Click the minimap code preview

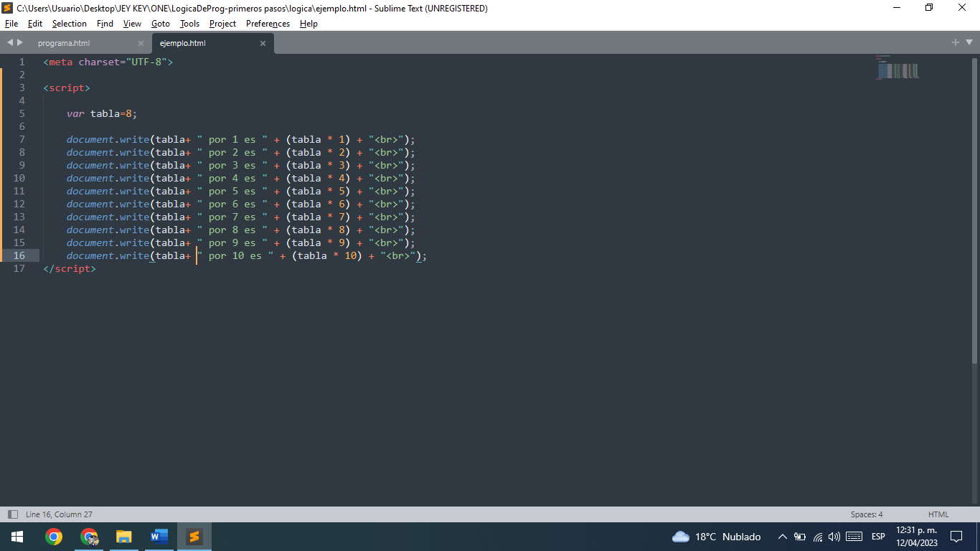(x=897, y=67)
